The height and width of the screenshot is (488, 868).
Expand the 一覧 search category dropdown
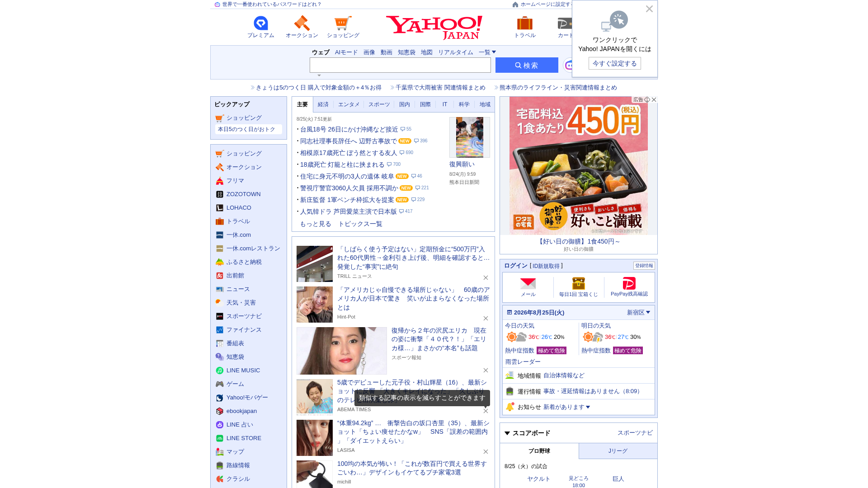pyautogui.click(x=487, y=52)
